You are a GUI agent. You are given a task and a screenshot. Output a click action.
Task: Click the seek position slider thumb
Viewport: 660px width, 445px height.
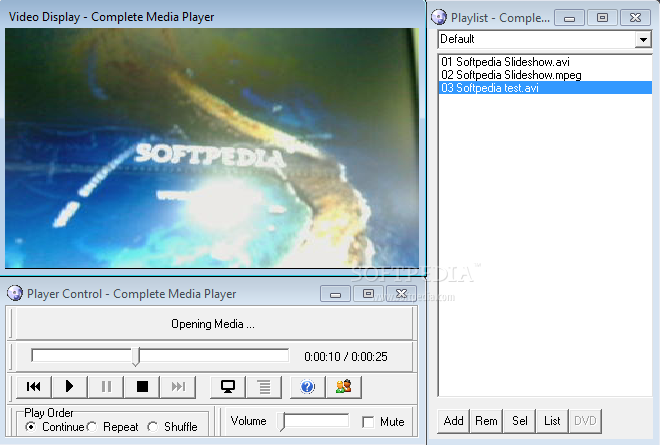coord(136,357)
